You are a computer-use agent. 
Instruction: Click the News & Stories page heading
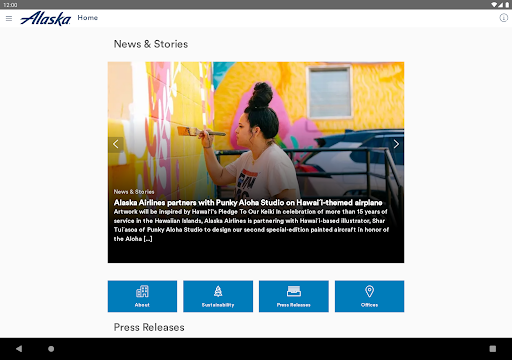pyautogui.click(x=151, y=44)
